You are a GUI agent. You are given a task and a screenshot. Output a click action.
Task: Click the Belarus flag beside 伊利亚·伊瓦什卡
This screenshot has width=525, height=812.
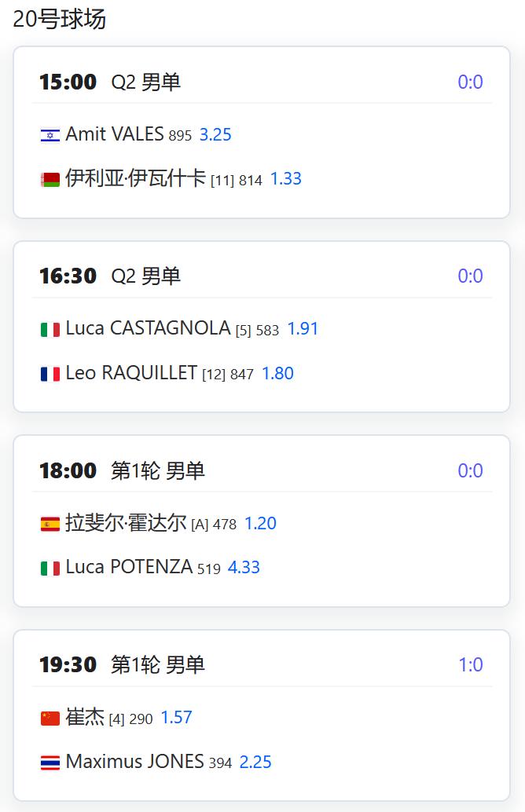(50, 180)
